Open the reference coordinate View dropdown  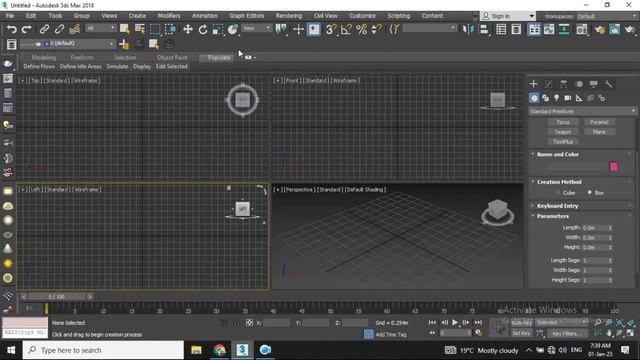256,28
